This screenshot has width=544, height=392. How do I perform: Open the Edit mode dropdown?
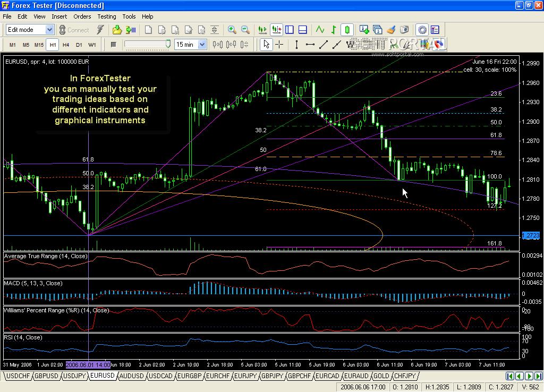49,30
